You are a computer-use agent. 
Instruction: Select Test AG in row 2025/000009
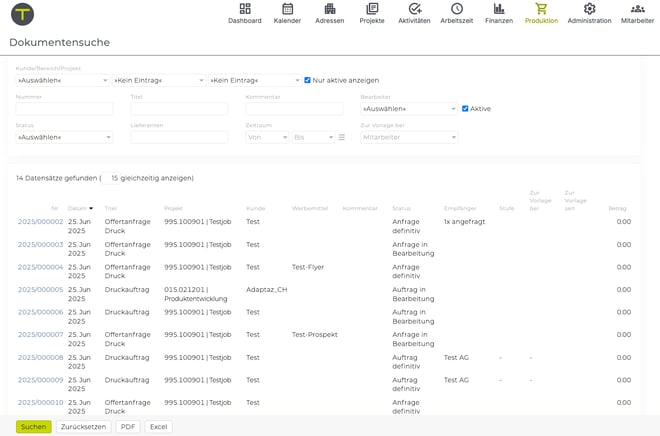click(x=456, y=380)
